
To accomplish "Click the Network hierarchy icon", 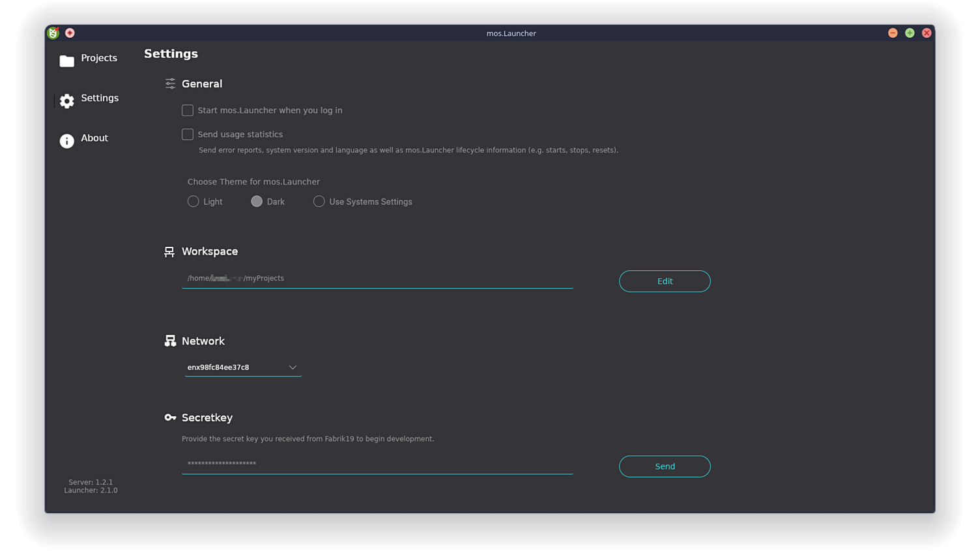I will 170,340.
